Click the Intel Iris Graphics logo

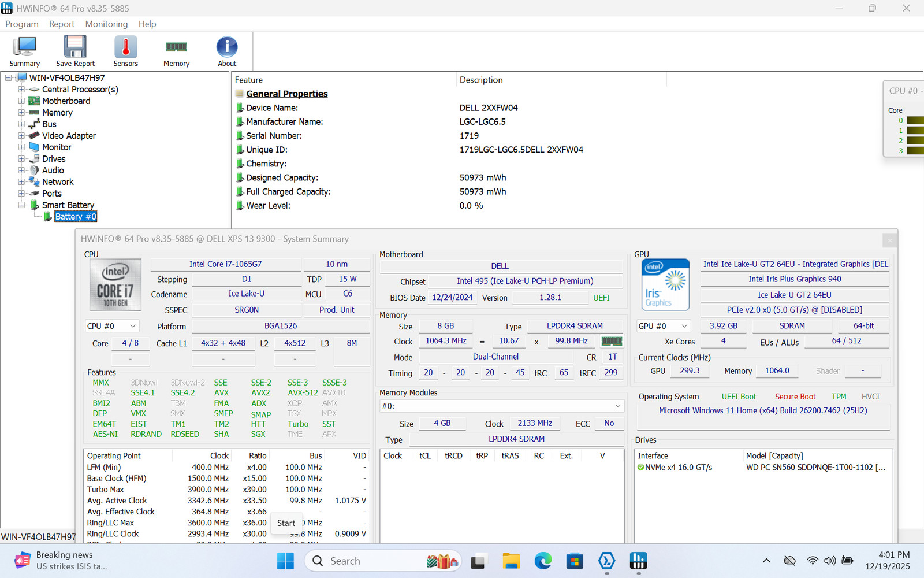click(x=665, y=285)
